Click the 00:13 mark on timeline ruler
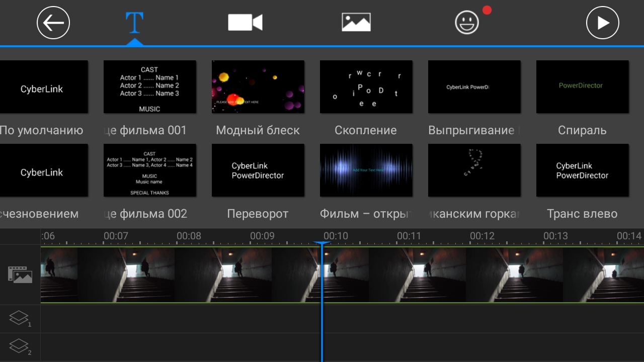 (x=555, y=236)
